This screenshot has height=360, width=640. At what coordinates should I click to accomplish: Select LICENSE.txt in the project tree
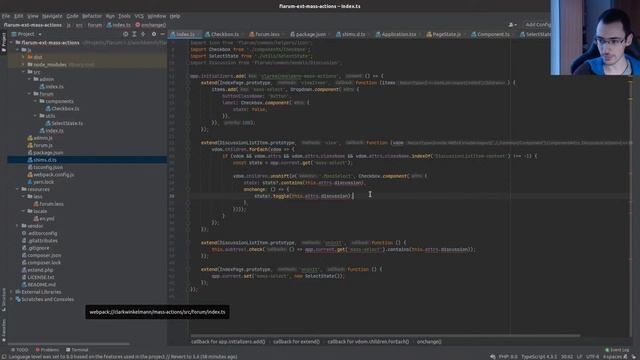click(40, 278)
